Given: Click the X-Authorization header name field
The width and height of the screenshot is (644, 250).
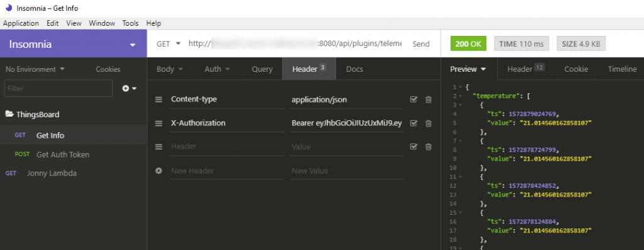Looking at the screenshot, I should point(226,123).
